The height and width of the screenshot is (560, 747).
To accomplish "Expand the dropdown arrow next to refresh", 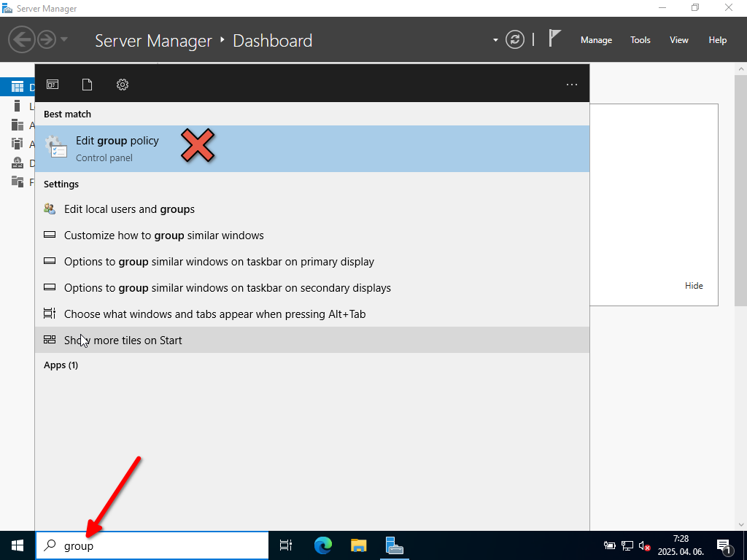I will click(x=495, y=40).
